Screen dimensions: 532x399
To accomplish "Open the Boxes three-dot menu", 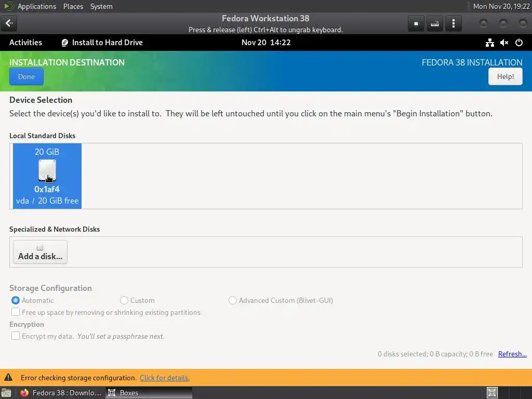I will click(x=453, y=23).
